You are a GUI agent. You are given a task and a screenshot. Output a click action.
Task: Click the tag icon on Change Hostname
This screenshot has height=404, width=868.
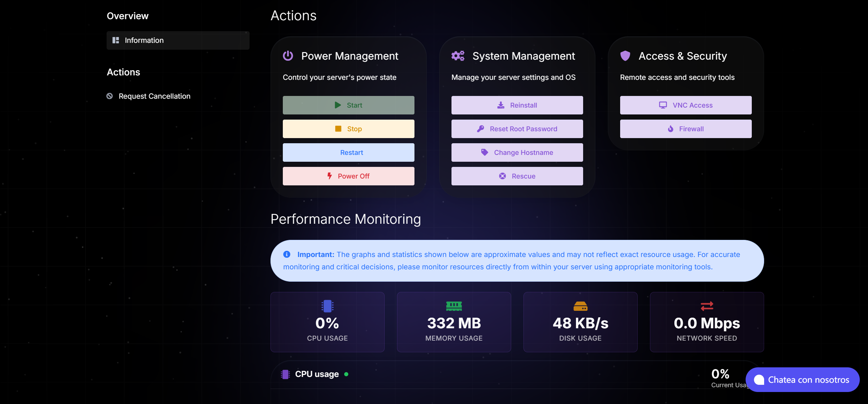coord(485,152)
